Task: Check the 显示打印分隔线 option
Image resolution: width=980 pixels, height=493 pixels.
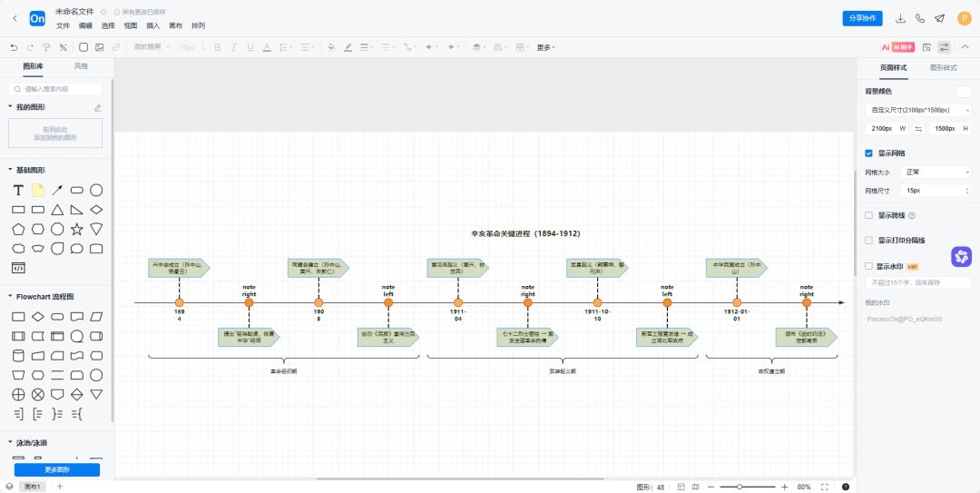Action: pyautogui.click(x=869, y=241)
